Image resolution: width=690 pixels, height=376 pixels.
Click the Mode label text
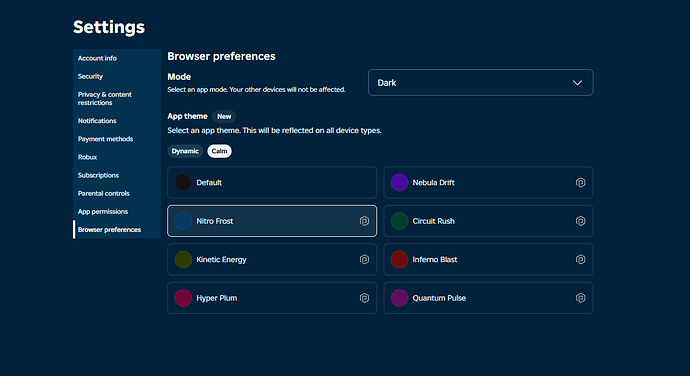pyautogui.click(x=179, y=77)
